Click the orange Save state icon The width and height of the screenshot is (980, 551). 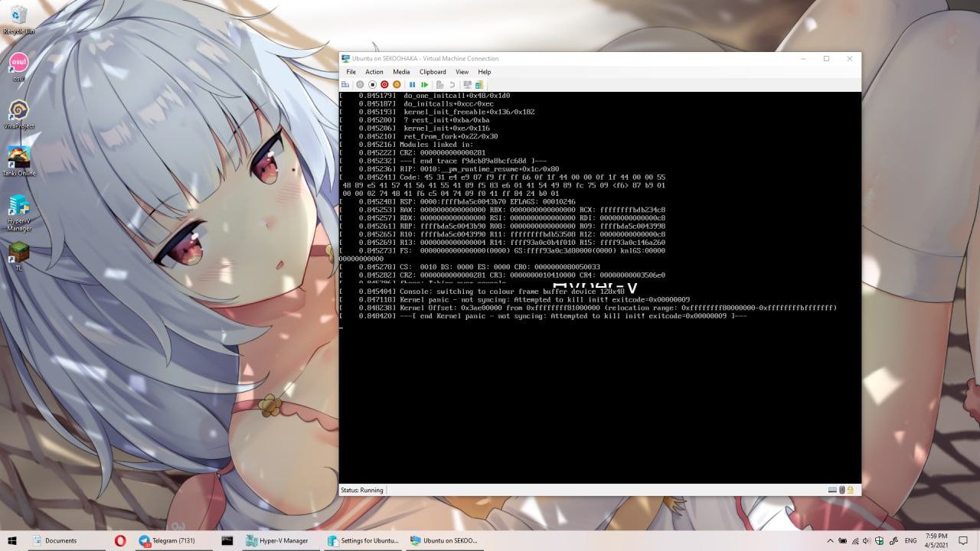click(x=397, y=84)
